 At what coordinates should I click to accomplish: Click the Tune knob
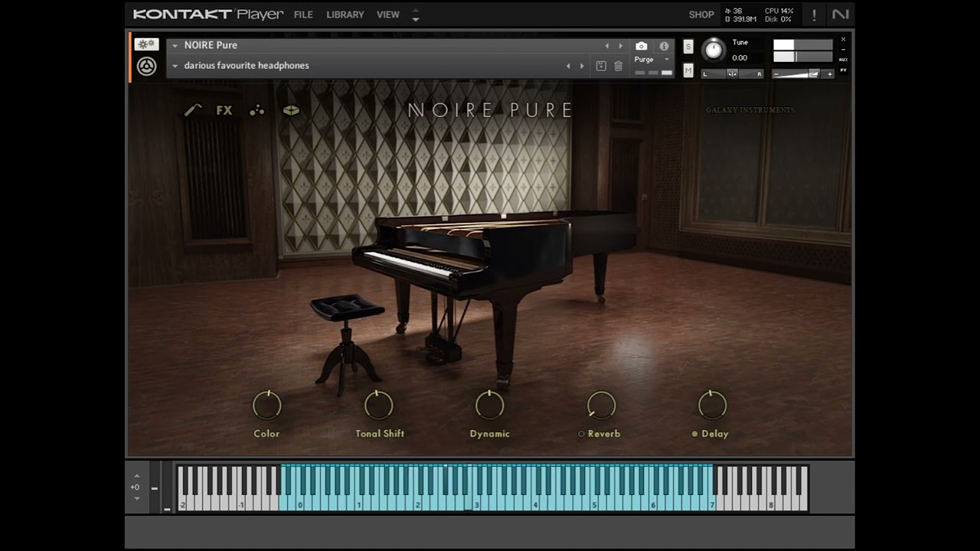click(714, 50)
